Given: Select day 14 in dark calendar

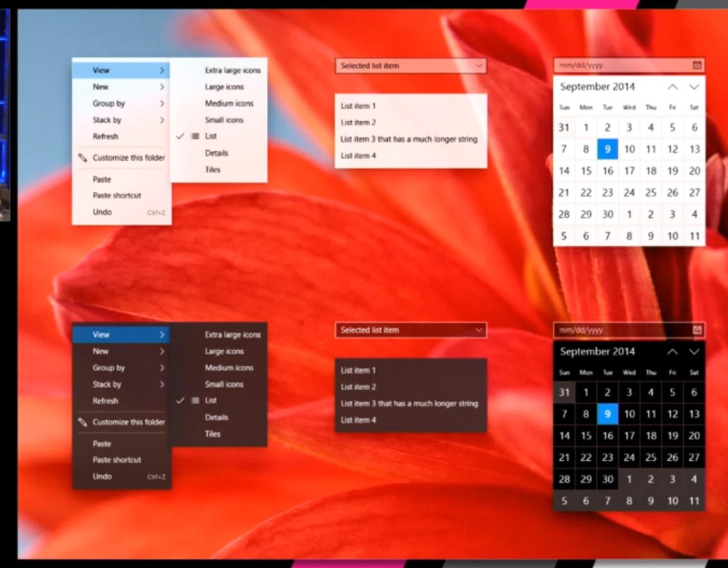Looking at the screenshot, I should click(x=564, y=435).
